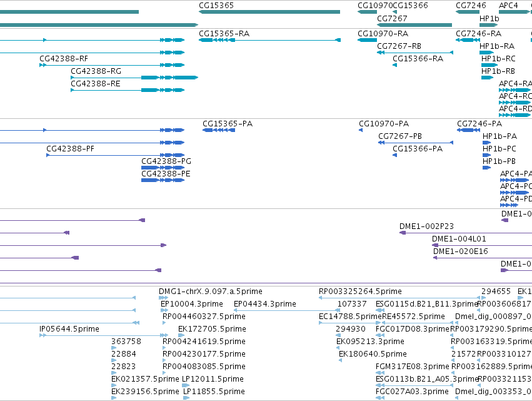
Task: Click the CG10970 gene feature
Action: click(367, 12)
